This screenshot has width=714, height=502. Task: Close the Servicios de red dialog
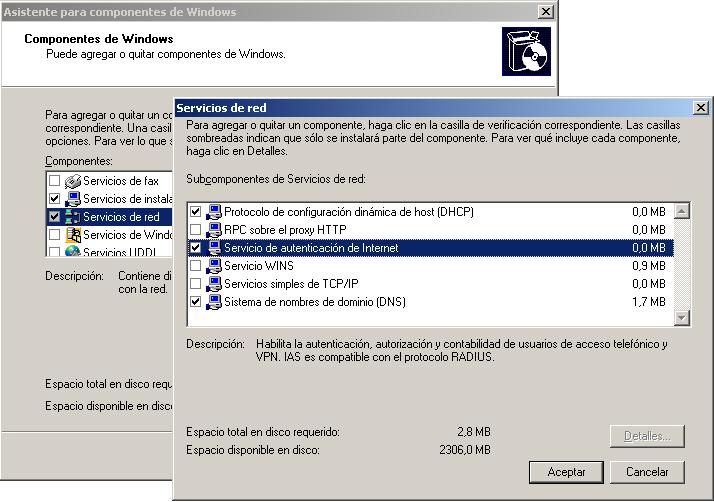coord(702,107)
